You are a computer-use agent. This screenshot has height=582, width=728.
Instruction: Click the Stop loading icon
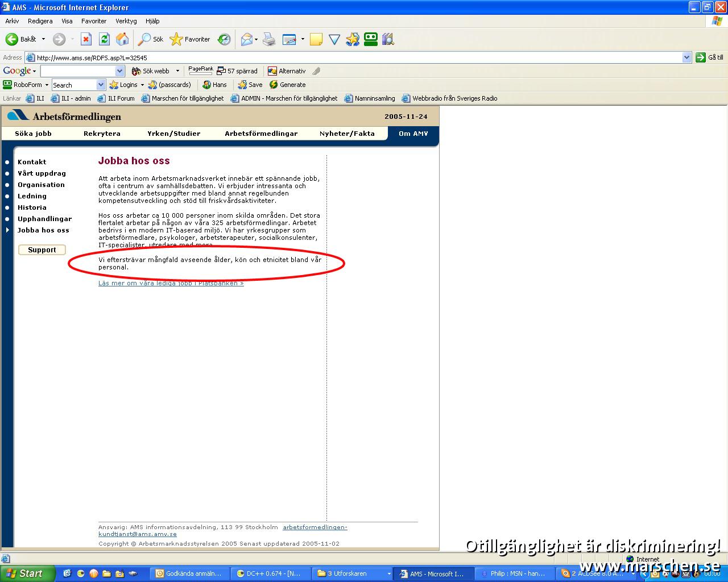[86, 39]
